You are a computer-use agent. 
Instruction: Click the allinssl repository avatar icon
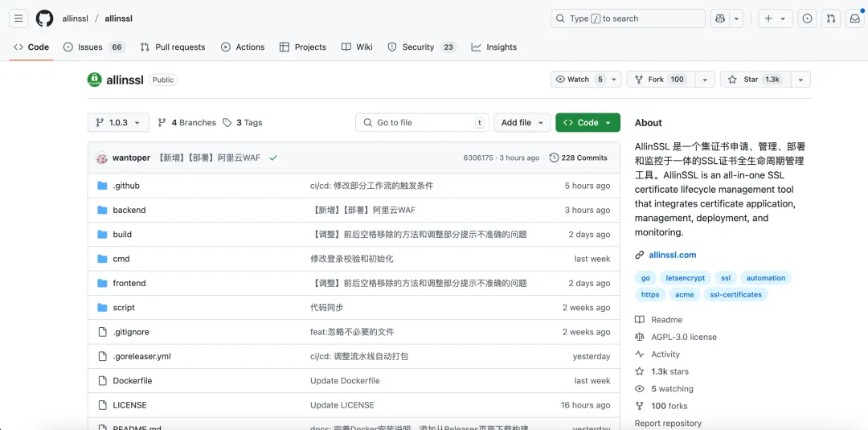(x=95, y=80)
